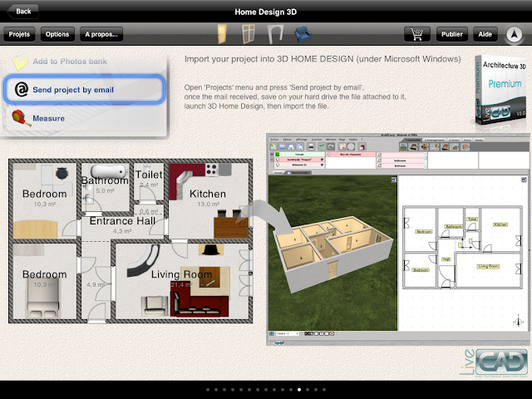Click the Living Room label in floor plan
Screen dimensions: 532x399
[181, 274]
